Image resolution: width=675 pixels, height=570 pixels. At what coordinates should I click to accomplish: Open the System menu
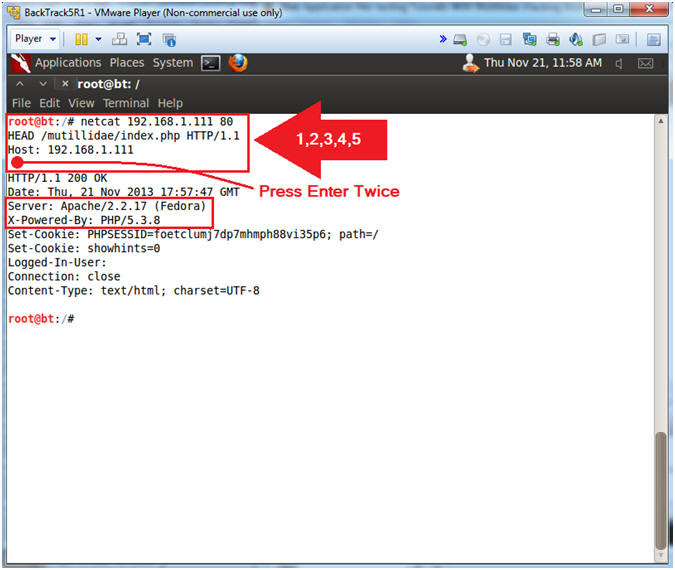(173, 63)
